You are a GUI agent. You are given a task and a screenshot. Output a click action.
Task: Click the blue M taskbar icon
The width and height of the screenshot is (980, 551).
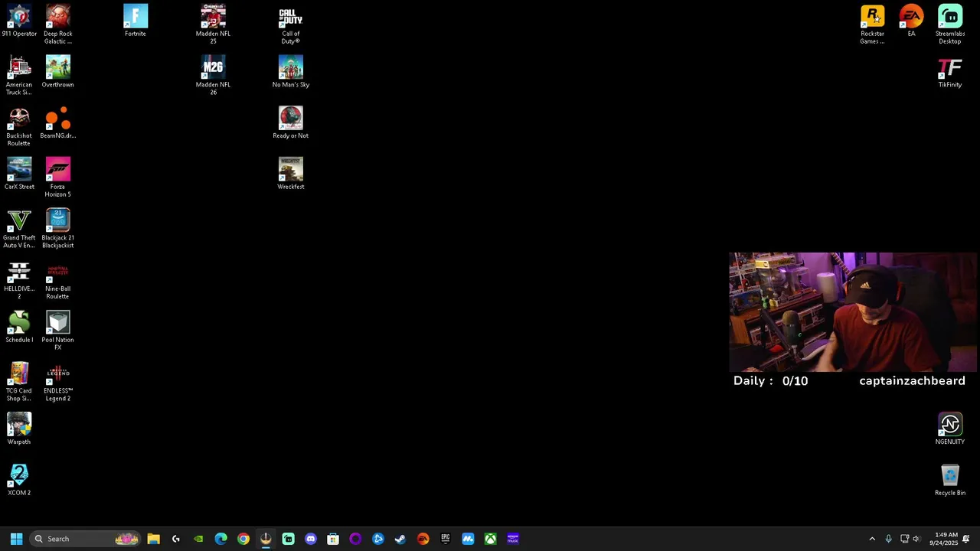coord(468,539)
